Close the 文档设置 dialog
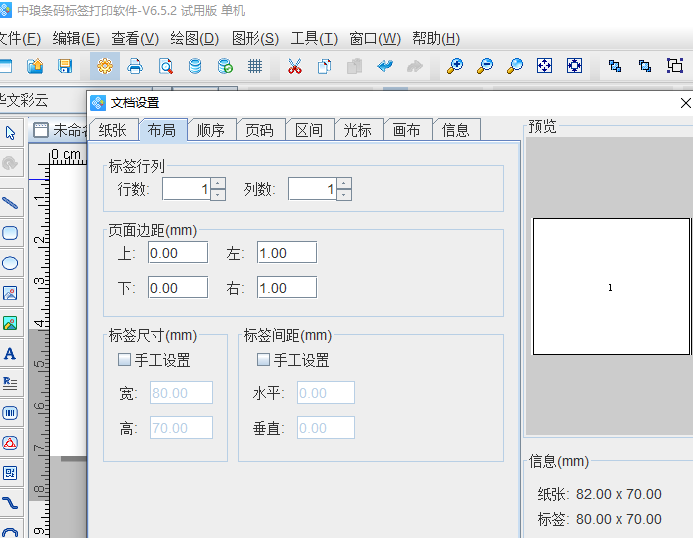Image resolution: width=693 pixels, height=538 pixels. [685, 103]
